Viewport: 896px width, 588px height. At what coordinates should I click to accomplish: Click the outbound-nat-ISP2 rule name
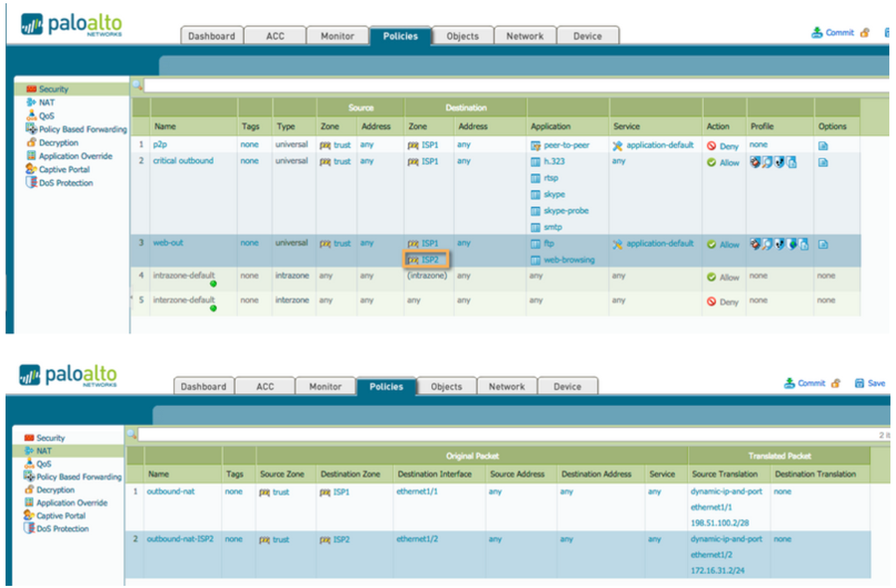(181, 539)
